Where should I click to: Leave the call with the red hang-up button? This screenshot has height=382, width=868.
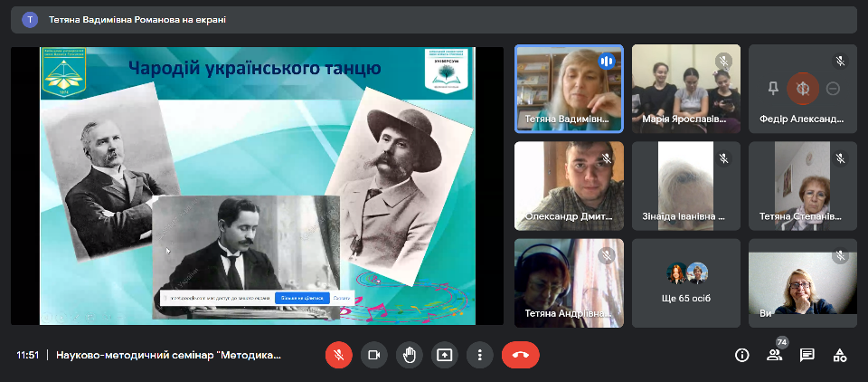click(520, 355)
